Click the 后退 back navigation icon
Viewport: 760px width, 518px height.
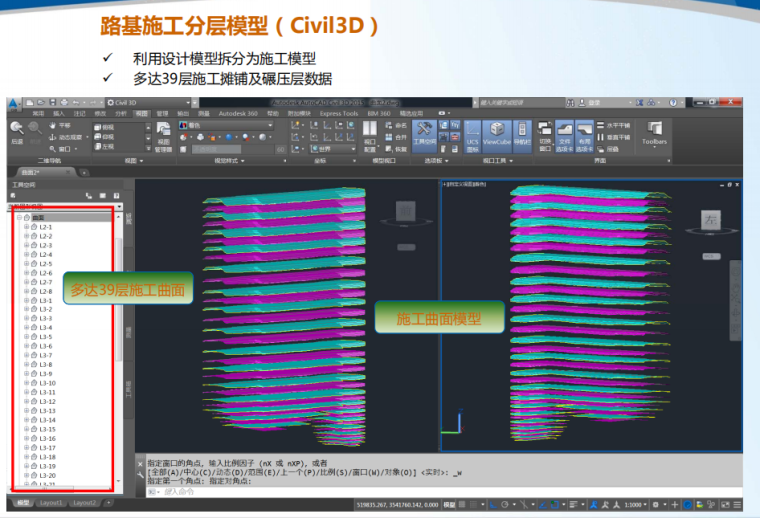point(17,131)
